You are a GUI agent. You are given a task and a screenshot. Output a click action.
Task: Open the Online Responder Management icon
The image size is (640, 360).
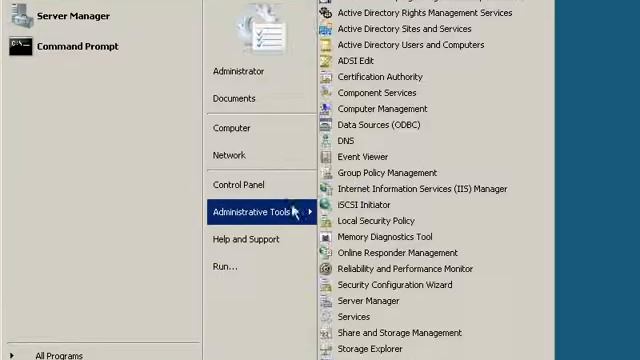click(326, 253)
